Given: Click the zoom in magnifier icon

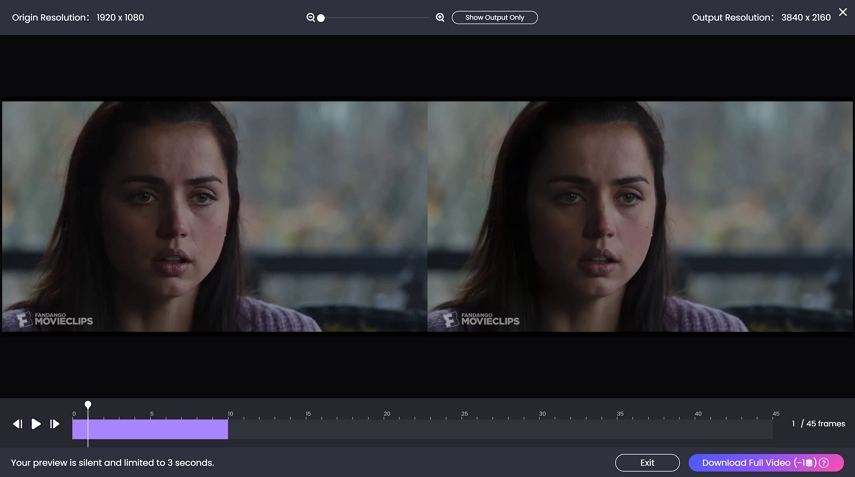Looking at the screenshot, I should (x=440, y=17).
